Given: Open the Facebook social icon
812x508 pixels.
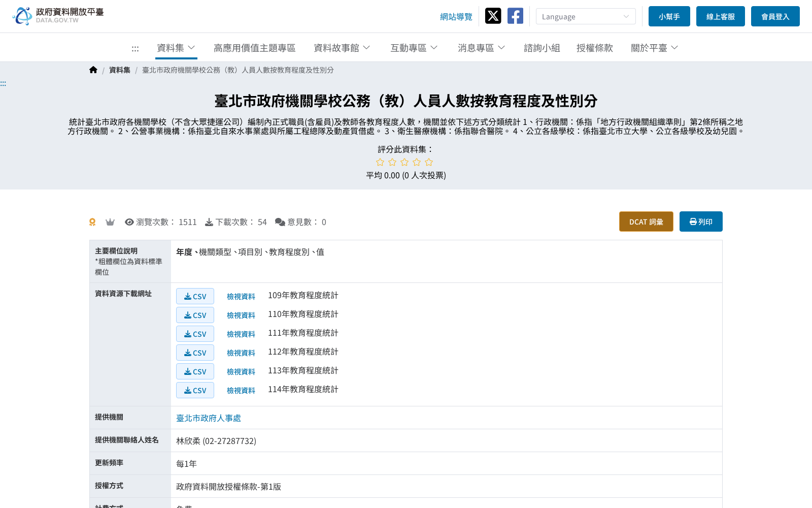Looking at the screenshot, I should tap(515, 16).
